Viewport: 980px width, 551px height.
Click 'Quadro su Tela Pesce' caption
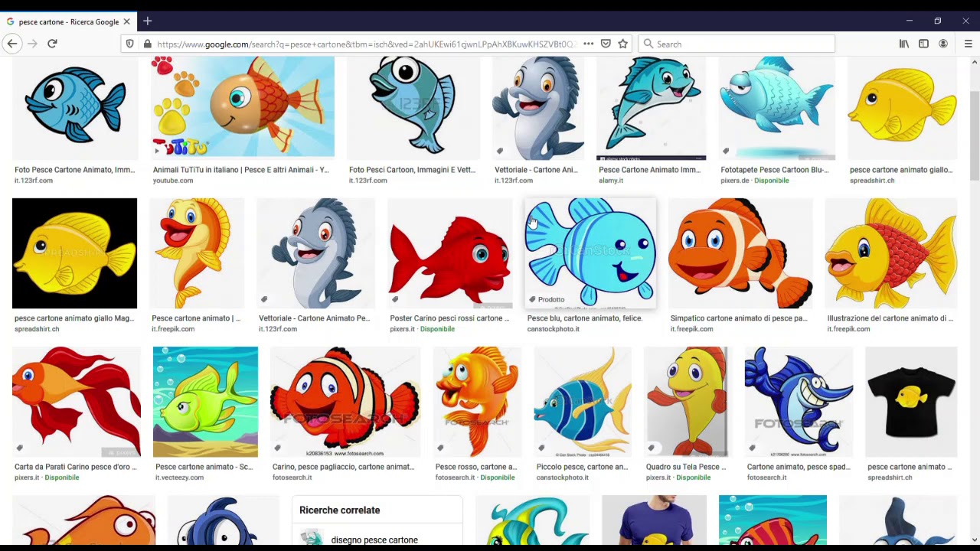coord(686,467)
